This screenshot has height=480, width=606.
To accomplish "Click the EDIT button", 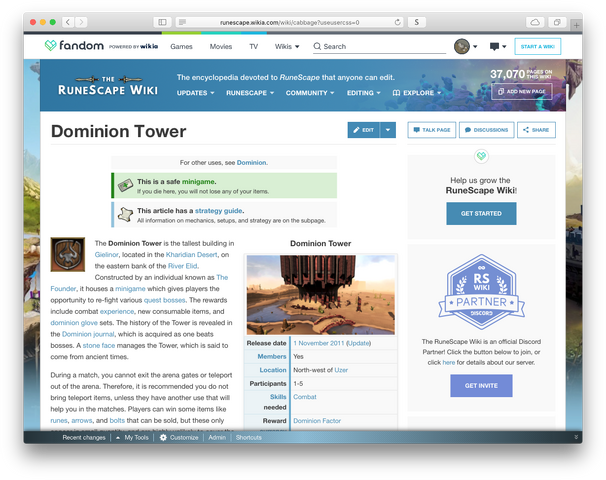I will pos(364,130).
